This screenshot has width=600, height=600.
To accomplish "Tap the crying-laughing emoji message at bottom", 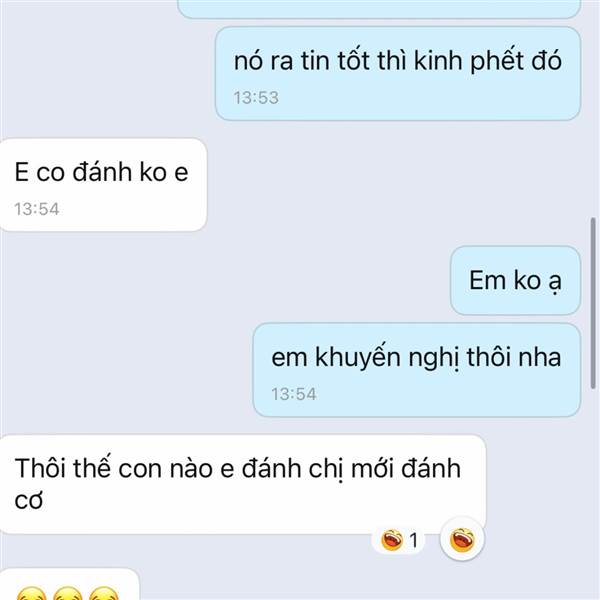I will tap(69, 585).
